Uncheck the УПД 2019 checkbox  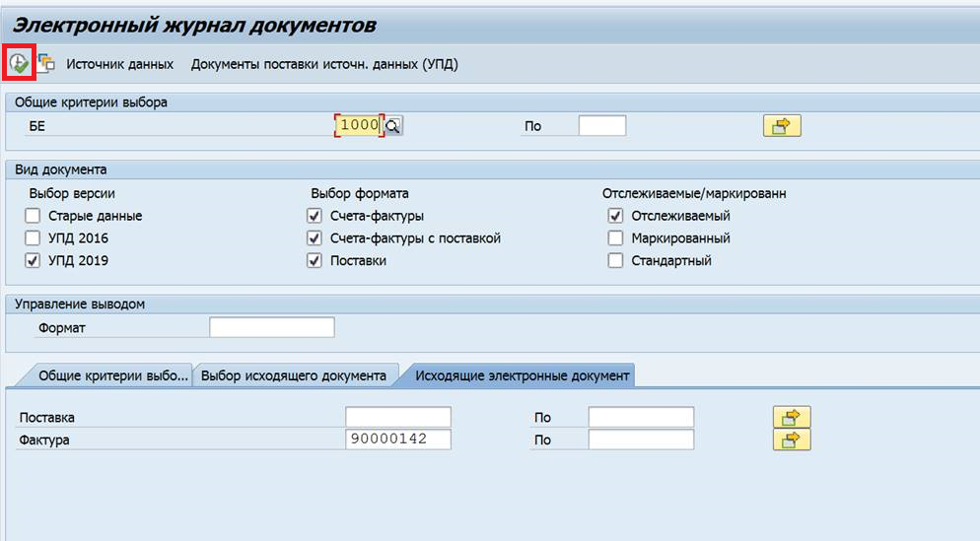click(x=34, y=261)
